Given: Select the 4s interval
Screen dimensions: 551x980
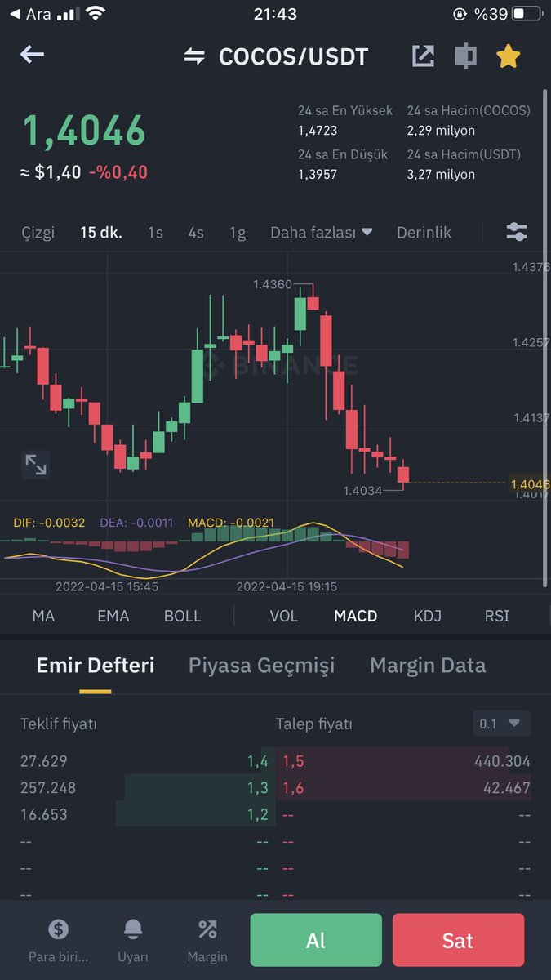Looking at the screenshot, I should coord(196,233).
